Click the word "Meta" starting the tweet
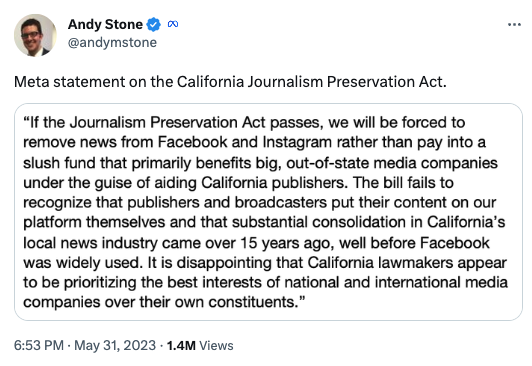532x366 pixels. coord(32,82)
